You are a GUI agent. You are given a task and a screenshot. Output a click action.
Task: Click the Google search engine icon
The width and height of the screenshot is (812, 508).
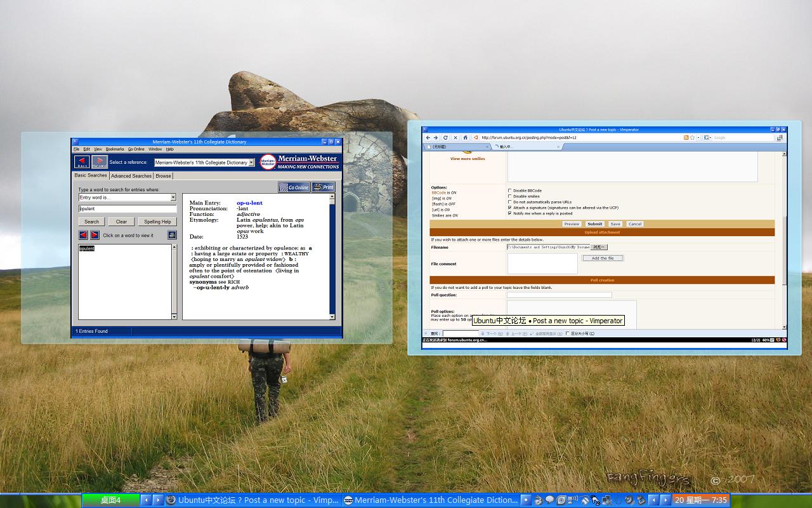(x=707, y=137)
